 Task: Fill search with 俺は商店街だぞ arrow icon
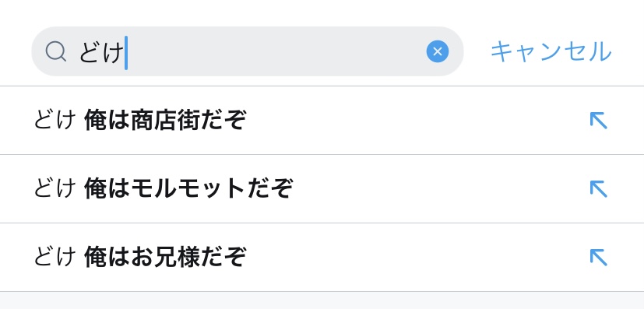598,121
